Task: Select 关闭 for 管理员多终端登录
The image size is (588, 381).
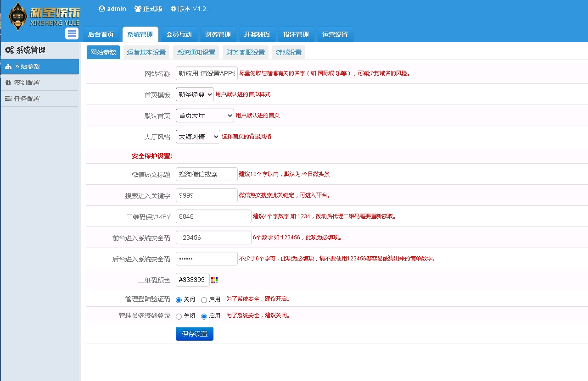Action: 179,316
